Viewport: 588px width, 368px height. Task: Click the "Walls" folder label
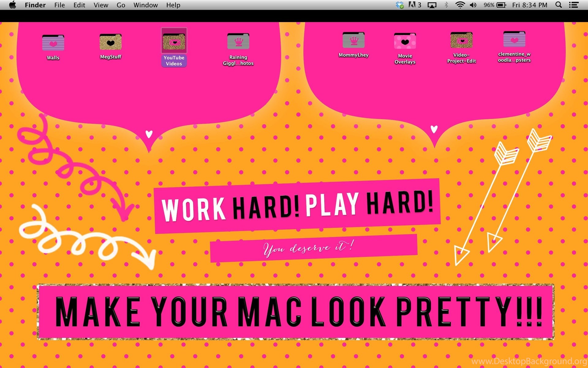53,58
